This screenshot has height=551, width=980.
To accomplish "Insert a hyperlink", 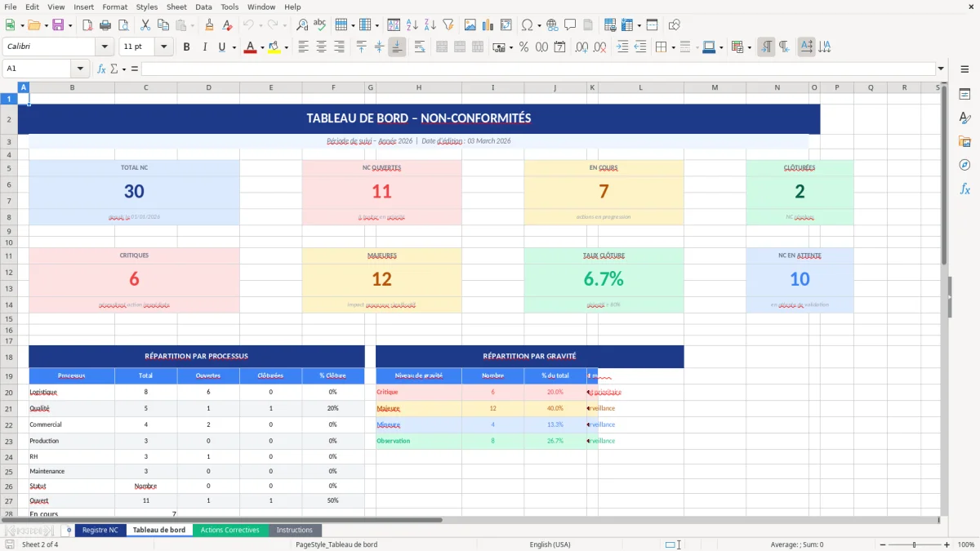I will 552,24.
